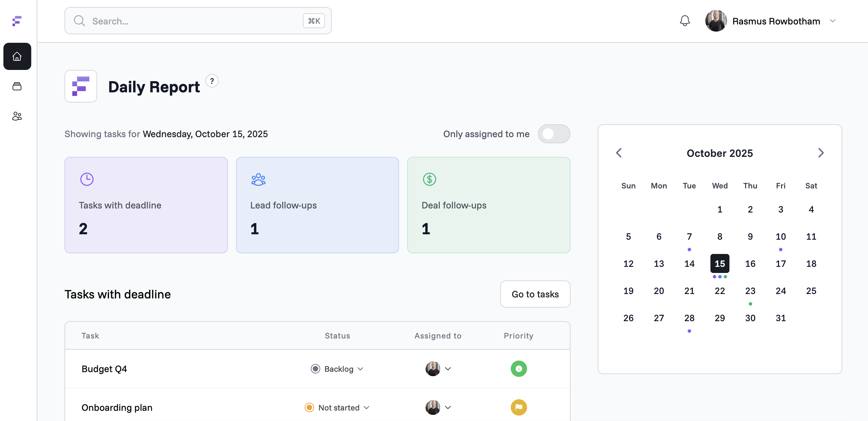Enable the Only assigned to me toggle

(554, 134)
